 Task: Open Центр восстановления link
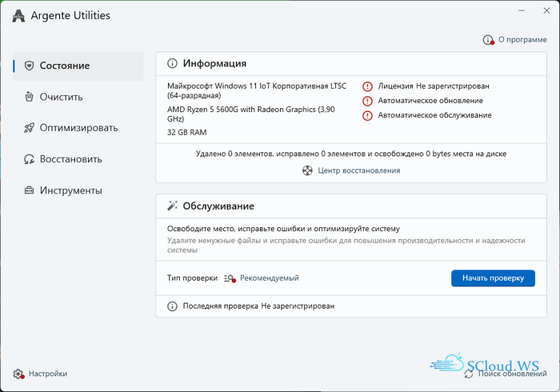(359, 170)
